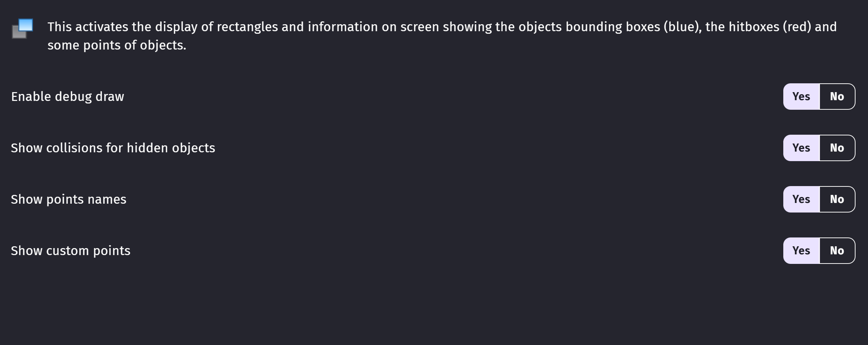This screenshot has height=345, width=868.
Task: Disable Show points names with No
Action: click(837, 199)
